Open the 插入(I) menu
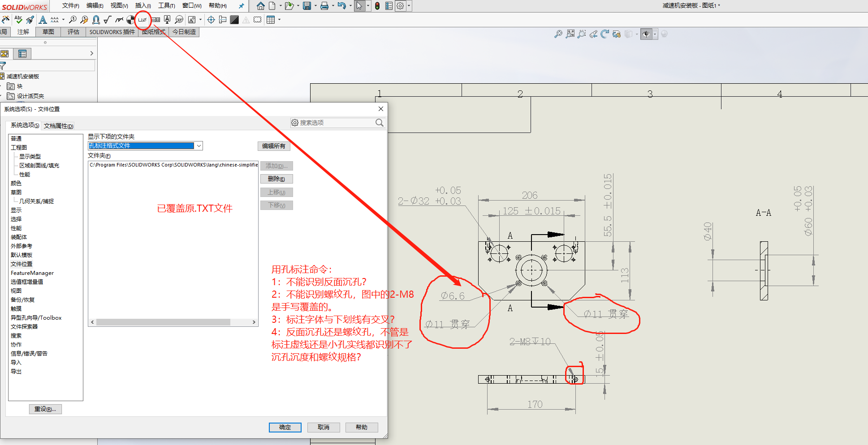 click(x=143, y=6)
